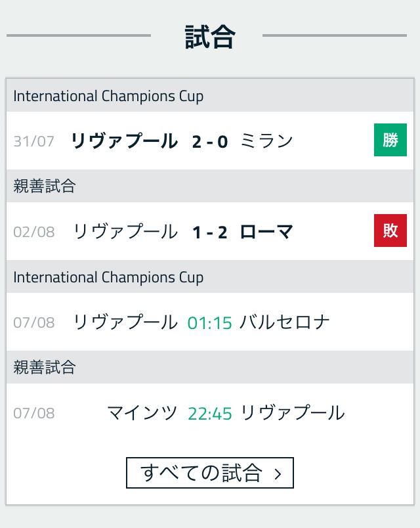The width and height of the screenshot is (420, 528).
Task: Select the 2 - 0 score against ミラン
Action: click(210, 141)
